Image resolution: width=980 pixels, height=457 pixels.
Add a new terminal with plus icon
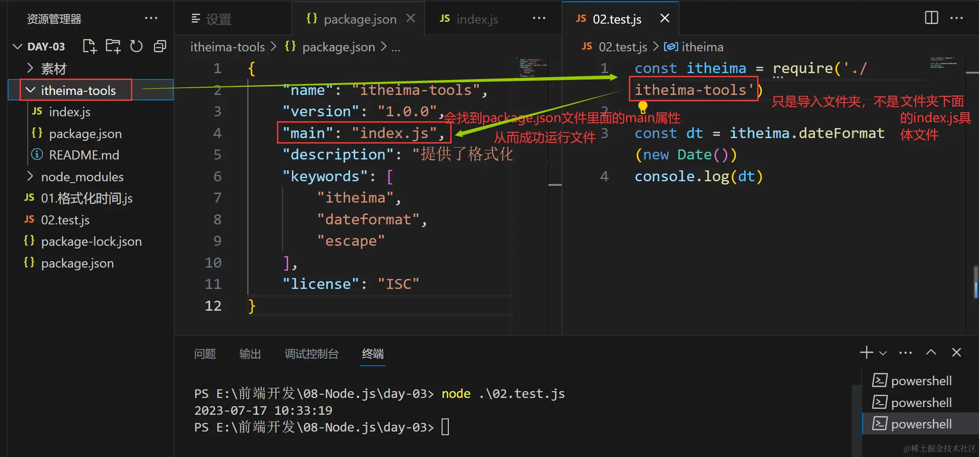coord(867,353)
